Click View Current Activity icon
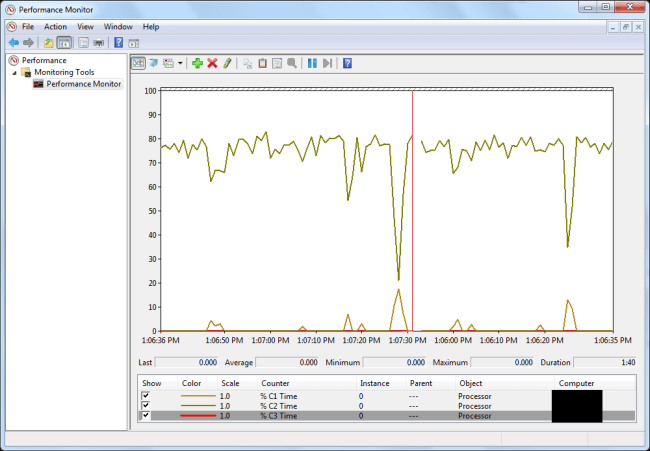This screenshot has width=650, height=451. click(139, 63)
